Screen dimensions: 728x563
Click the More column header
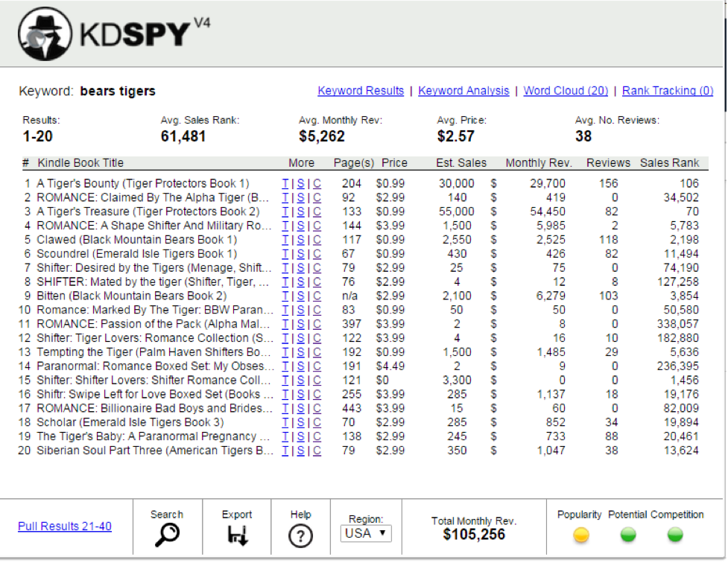301,163
